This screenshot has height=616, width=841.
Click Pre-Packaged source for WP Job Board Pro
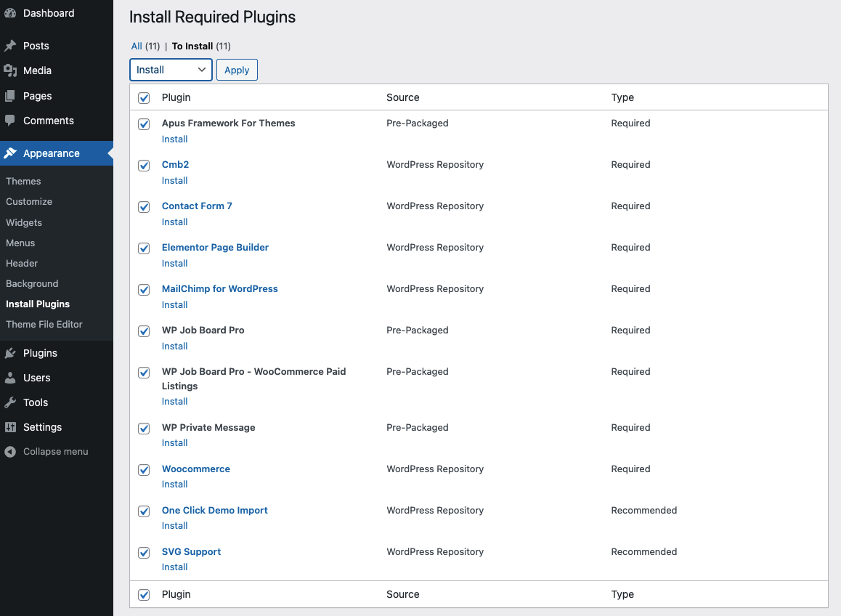tap(418, 331)
